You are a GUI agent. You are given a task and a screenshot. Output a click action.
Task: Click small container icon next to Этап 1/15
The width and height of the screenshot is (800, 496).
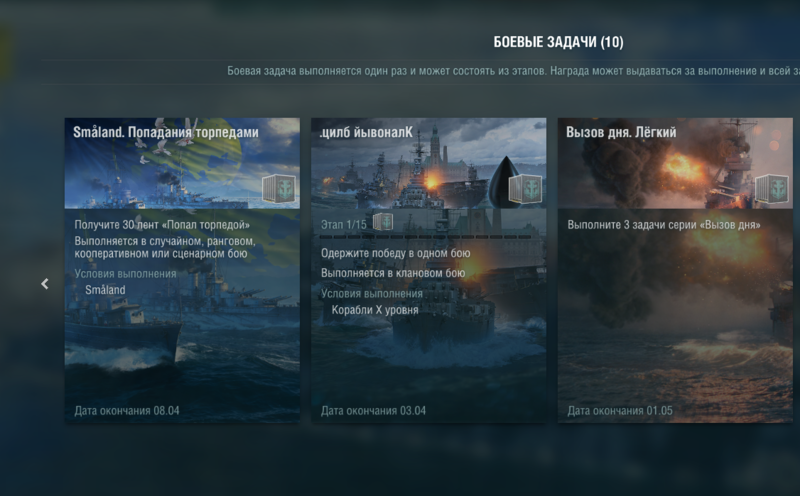point(383,222)
